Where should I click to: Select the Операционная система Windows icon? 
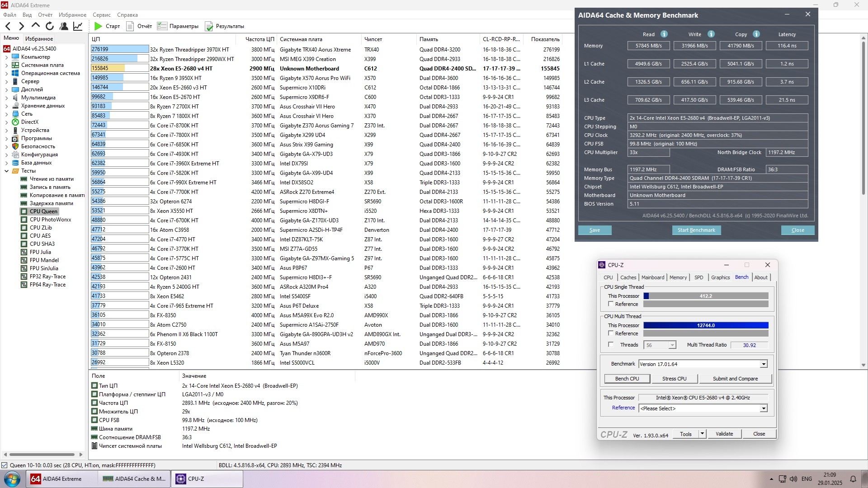click(x=16, y=73)
